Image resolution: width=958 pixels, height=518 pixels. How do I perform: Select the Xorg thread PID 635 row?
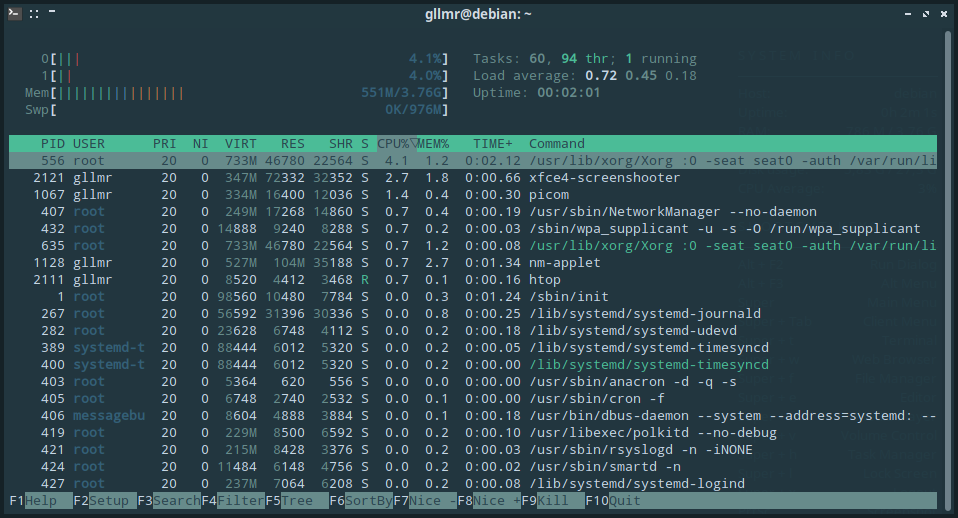[x=473, y=246]
